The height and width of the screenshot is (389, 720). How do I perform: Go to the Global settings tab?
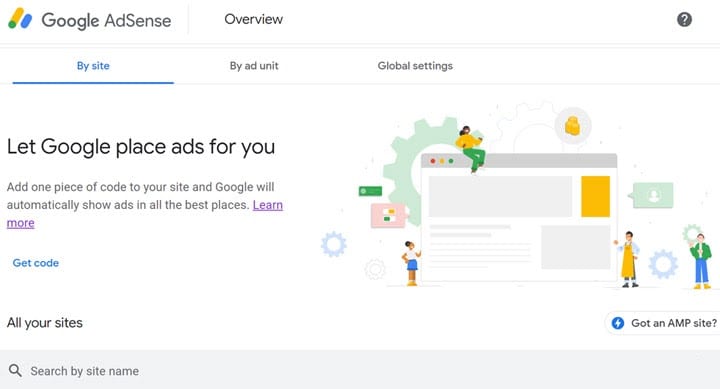coord(415,66)
